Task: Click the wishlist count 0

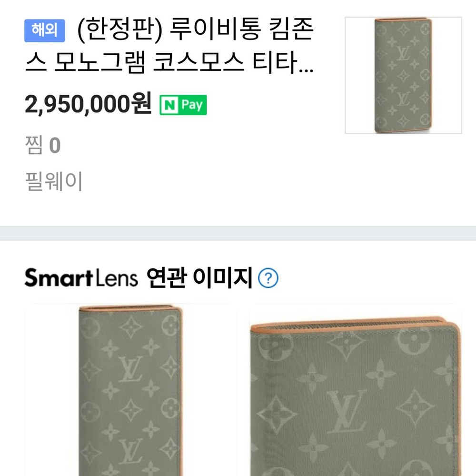Action: click(55, 145)
